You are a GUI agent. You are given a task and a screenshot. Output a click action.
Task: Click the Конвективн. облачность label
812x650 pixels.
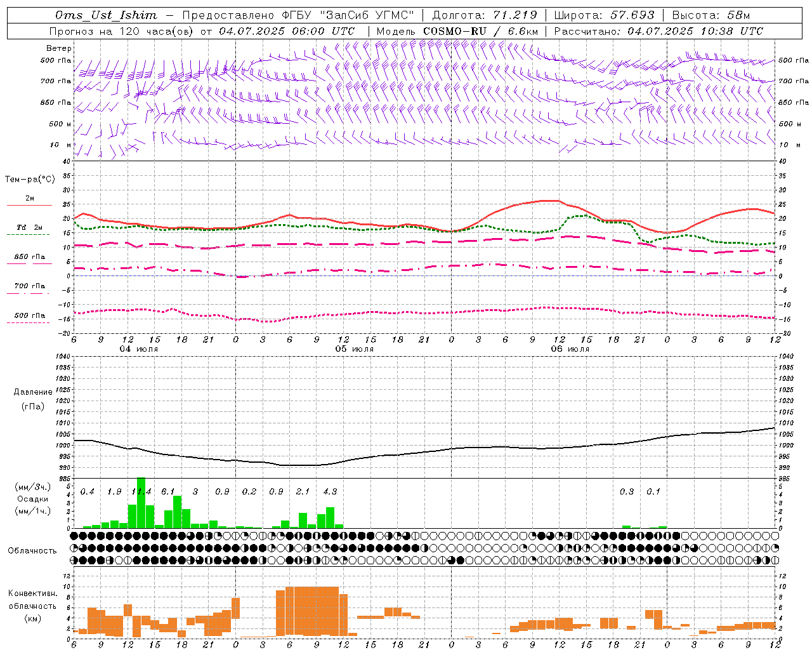[x=32, y=600]
